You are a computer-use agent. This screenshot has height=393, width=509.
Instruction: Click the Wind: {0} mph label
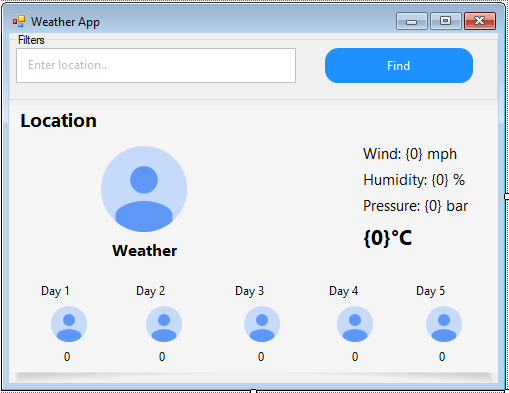coord(410,154)
